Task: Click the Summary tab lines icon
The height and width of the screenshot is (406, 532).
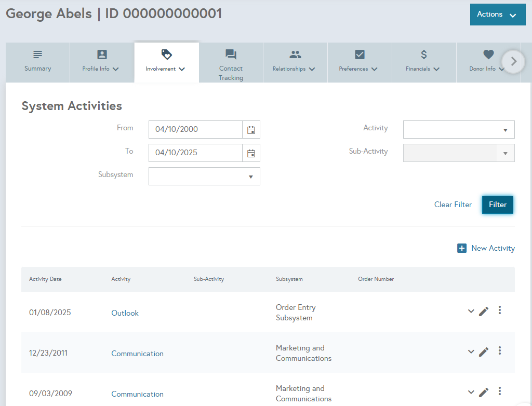Action: [37, 55]
